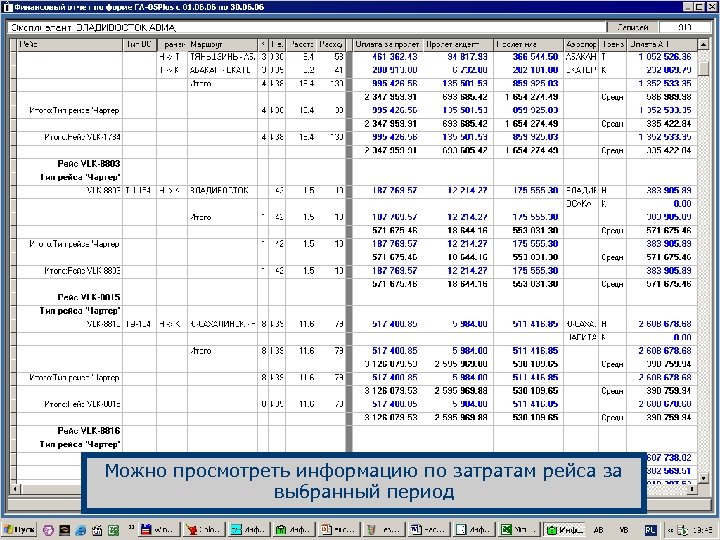This screenshot has width=720, height=540.
Task: Click the 'Пролет акцепт' column header
Action: coord(458,45)
